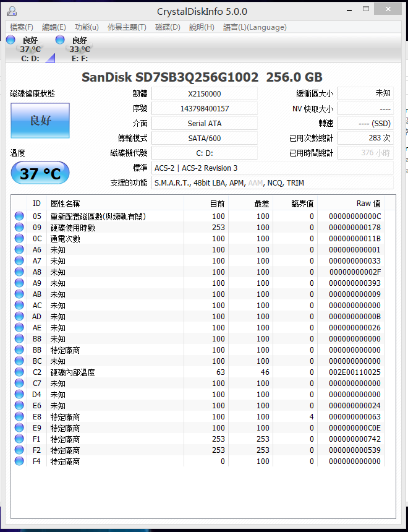Click the 臨界值 column header

click(295, 204)
